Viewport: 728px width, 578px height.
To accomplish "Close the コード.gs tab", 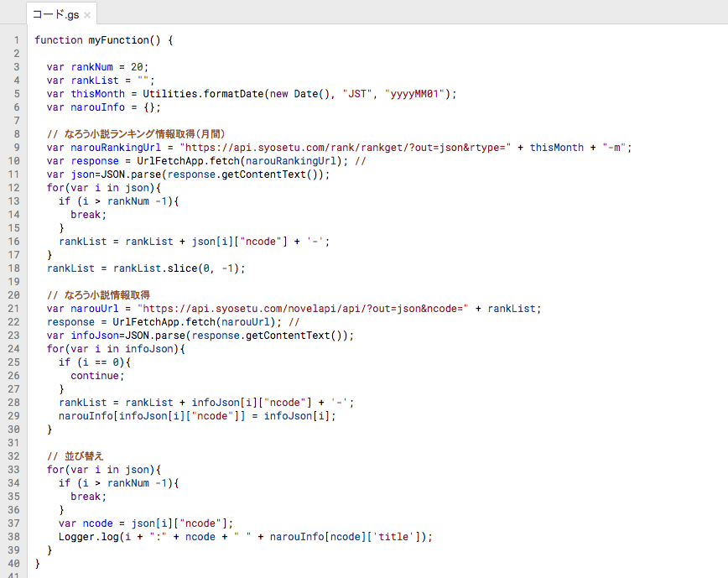I will coord(87,15).
